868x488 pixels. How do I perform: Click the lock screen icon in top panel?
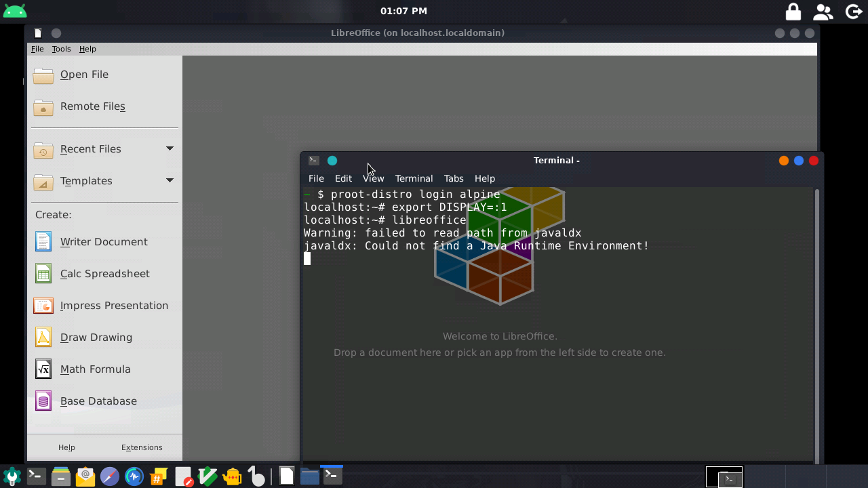pyautogui.click(x=793, y=12)
